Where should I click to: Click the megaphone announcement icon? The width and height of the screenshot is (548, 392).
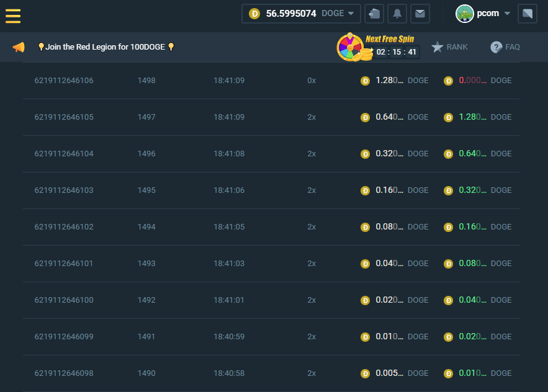pyautogui.click(x=19, y=47)
